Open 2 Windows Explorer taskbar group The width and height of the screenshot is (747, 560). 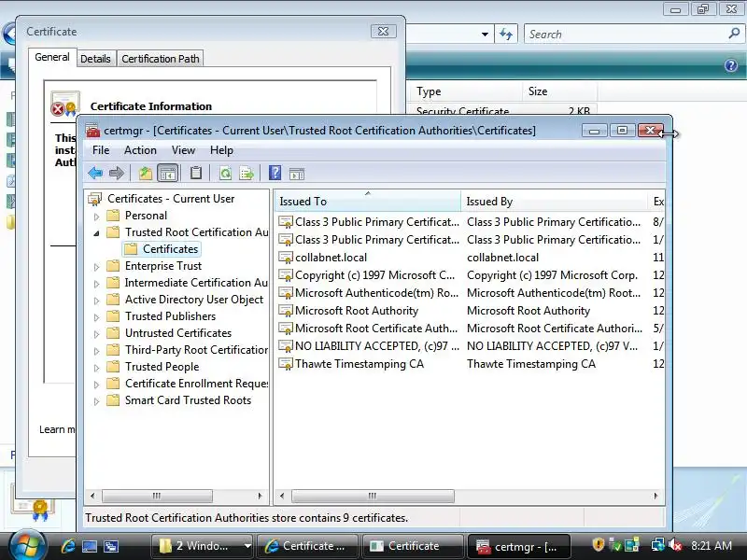(202, 546)
